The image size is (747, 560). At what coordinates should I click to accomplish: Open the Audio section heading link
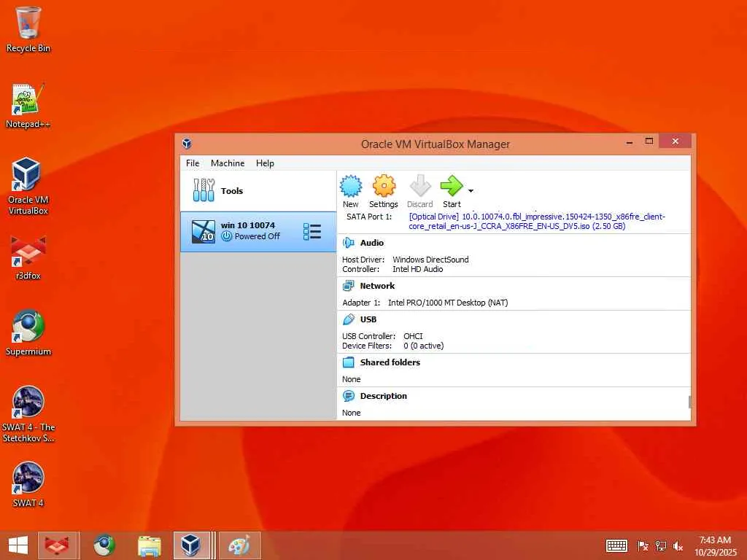(371, 243)
